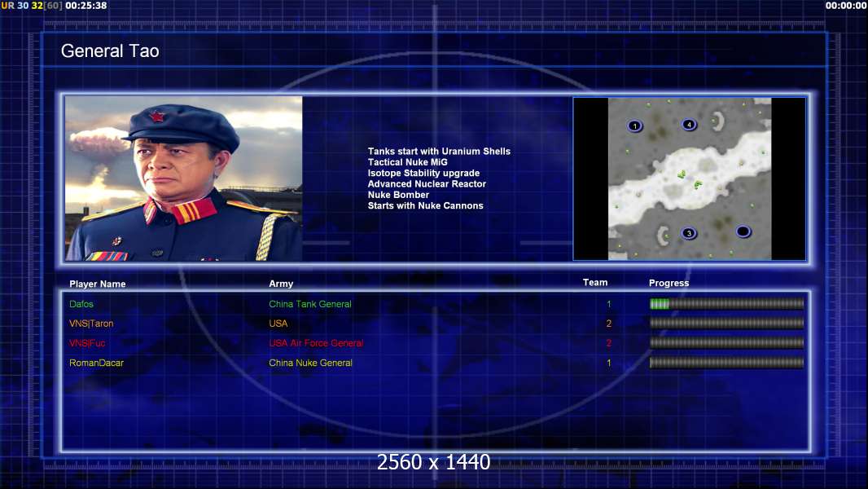Click the 'USA' army entry for VNS|Taron

pyautogui.click(x=278, y=324)
